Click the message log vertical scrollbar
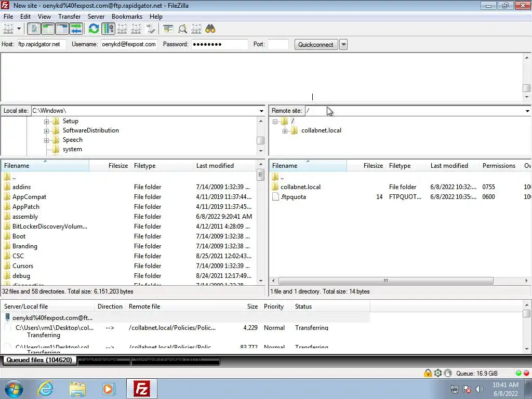The height and width of the screenshot is (399, 532). click(x=527, y=88)
